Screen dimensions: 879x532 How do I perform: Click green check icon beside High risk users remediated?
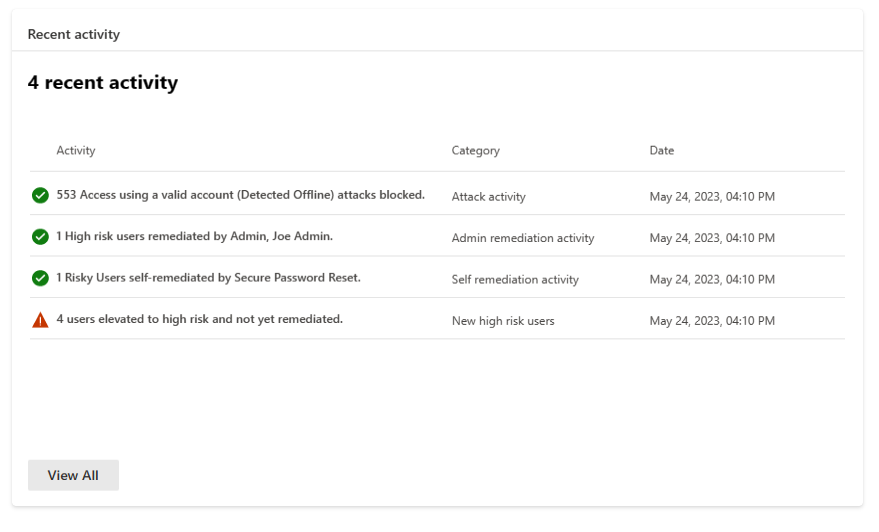40,237
